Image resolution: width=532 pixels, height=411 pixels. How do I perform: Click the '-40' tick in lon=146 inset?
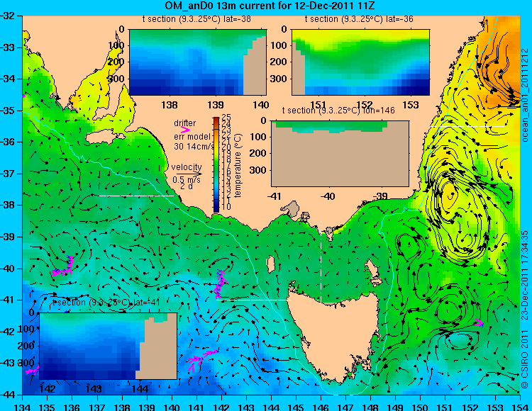[328, 196]
